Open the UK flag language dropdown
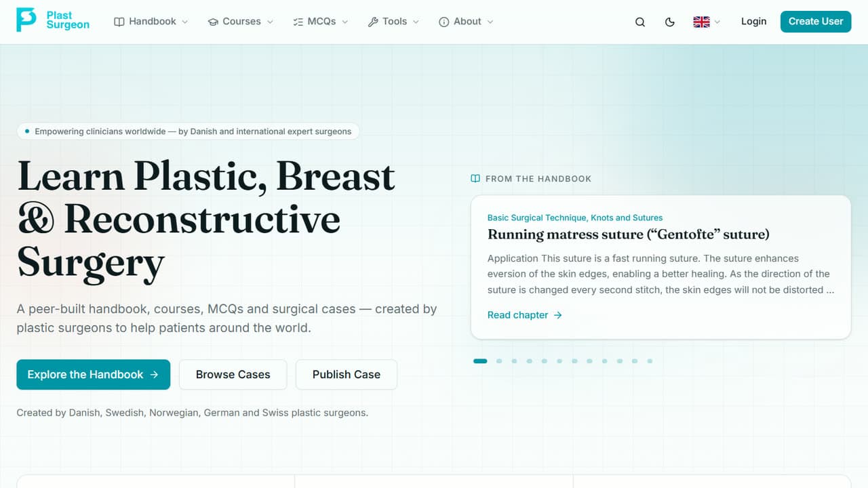The height and width of the screenshot is (488, 868). click(707, 22)
